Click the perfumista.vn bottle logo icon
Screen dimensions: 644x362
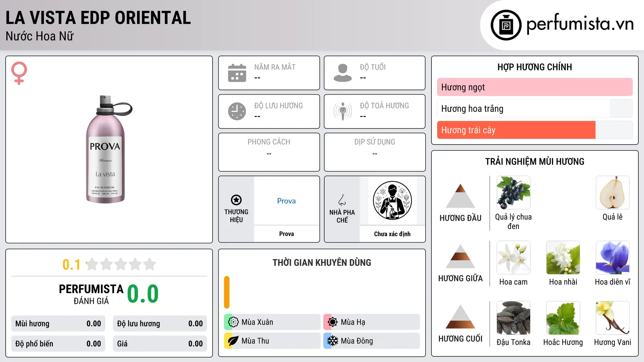click(506, 25)
